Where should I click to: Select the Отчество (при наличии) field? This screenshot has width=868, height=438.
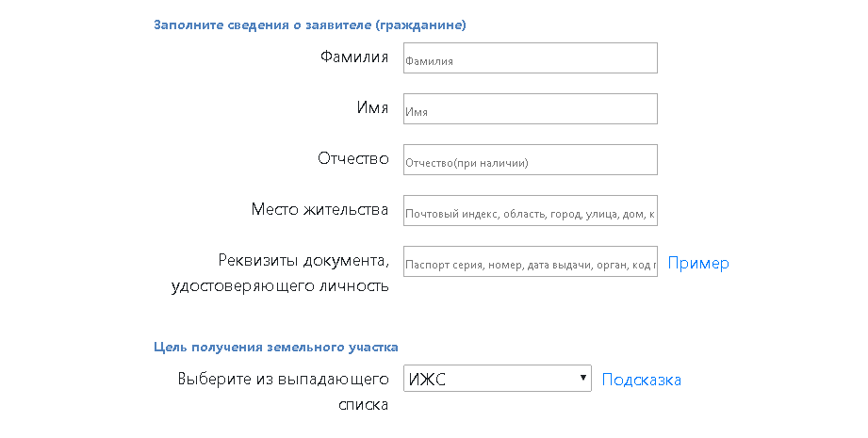click(530, 160)
